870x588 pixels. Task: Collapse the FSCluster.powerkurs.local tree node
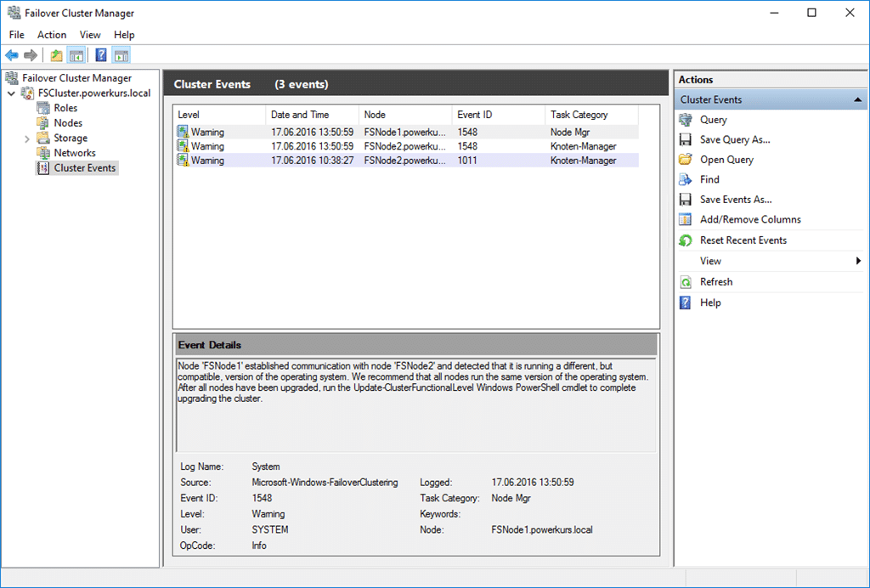coord(11,93)
